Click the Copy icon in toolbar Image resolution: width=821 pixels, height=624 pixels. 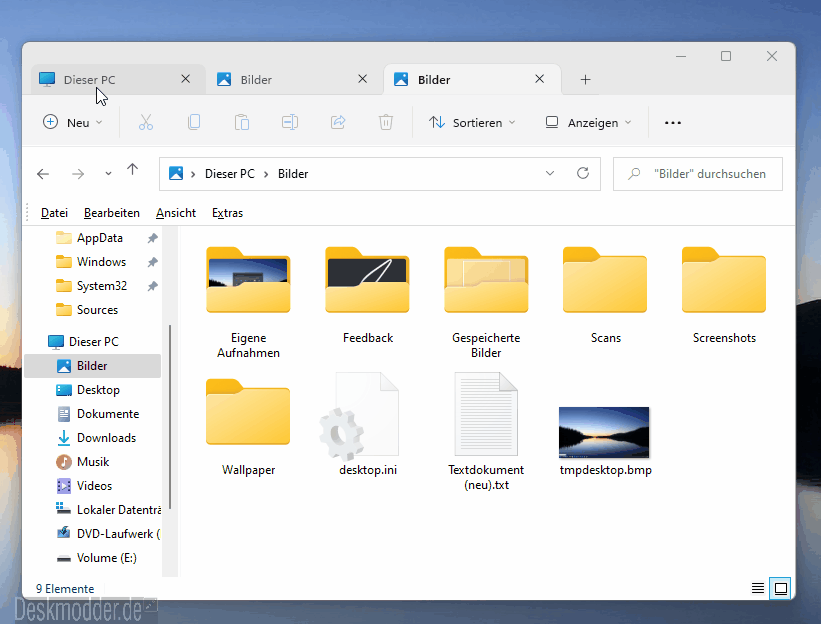point(194,122)
